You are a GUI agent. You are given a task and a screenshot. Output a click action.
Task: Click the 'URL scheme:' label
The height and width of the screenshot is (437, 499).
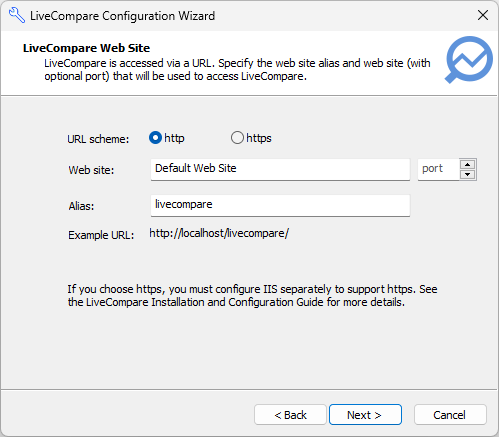98,139
